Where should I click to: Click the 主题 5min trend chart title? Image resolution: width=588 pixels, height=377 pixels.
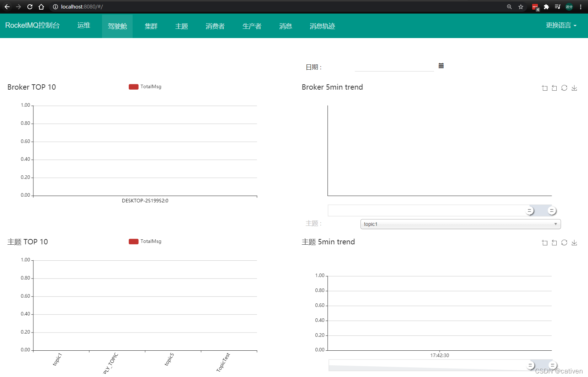[x=328, y=242]
